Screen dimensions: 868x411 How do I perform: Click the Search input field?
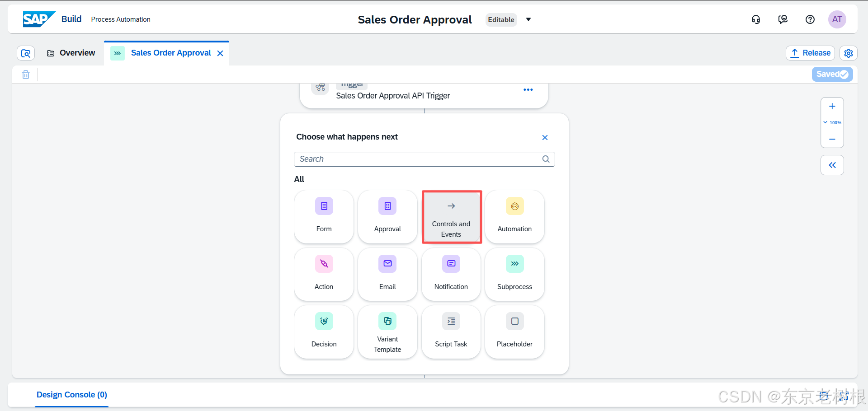[424, 159]
